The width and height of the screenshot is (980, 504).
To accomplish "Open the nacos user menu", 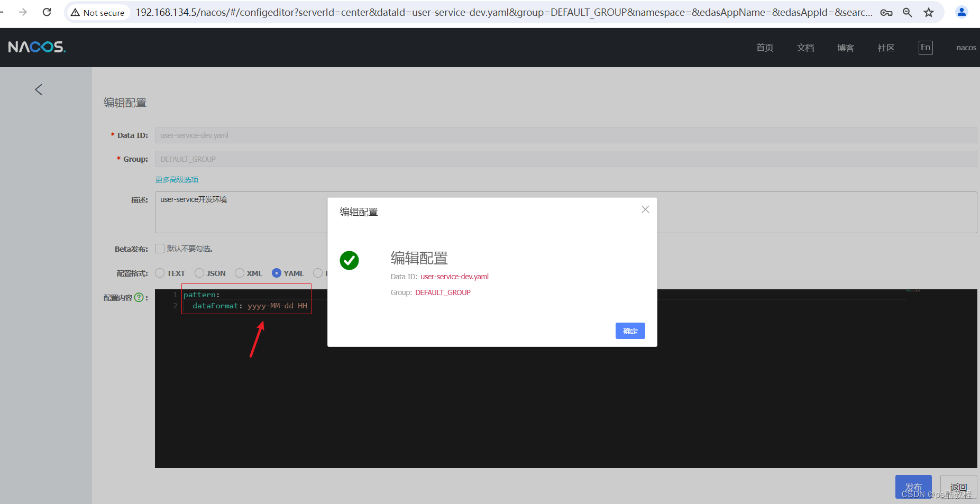I will pos(966,48).
